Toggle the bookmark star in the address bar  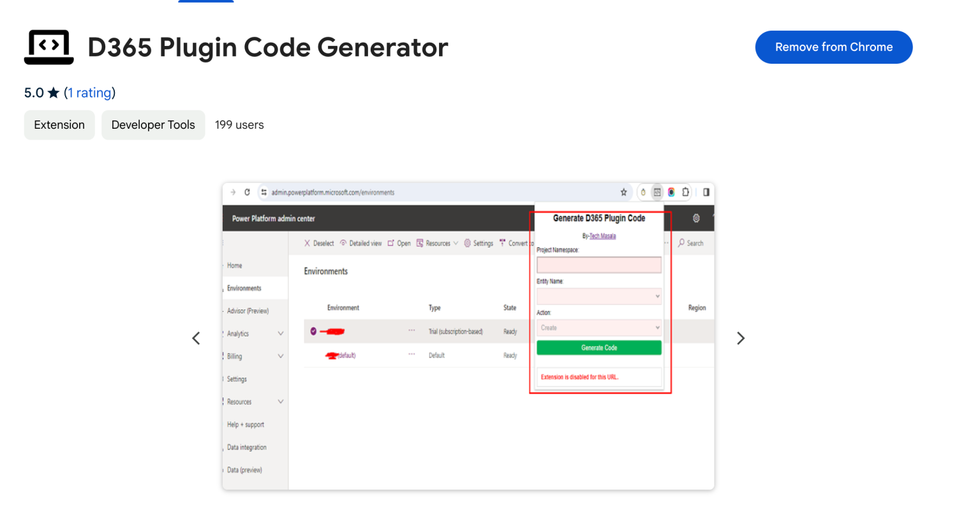click(623, 191)
